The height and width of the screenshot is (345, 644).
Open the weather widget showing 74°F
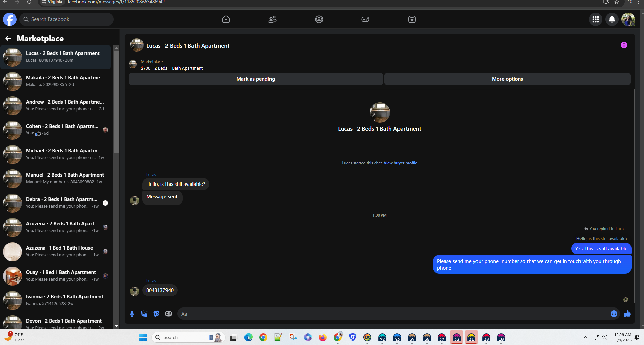[14, 337]
